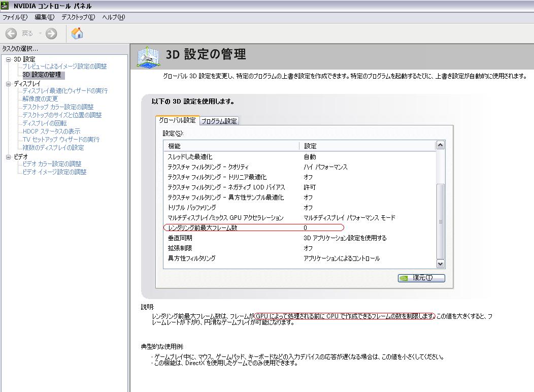Viewport: 534px width, 392px height.
Task: Click the 3D 設定 category label
Action: click(x=24, y=59)
